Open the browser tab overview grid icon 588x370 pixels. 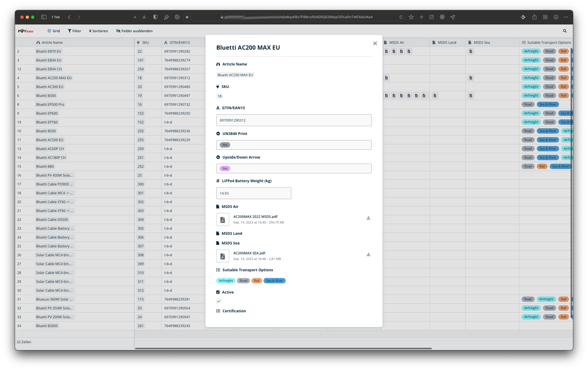pyautogui.click(x=545, y=17)
